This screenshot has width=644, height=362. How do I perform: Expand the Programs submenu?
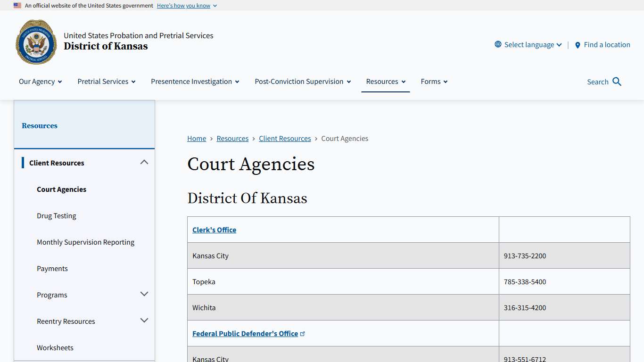144,294
